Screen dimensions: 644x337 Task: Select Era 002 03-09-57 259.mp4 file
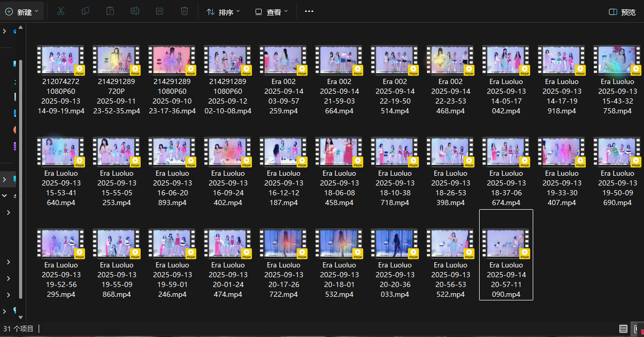coord(283,80)
